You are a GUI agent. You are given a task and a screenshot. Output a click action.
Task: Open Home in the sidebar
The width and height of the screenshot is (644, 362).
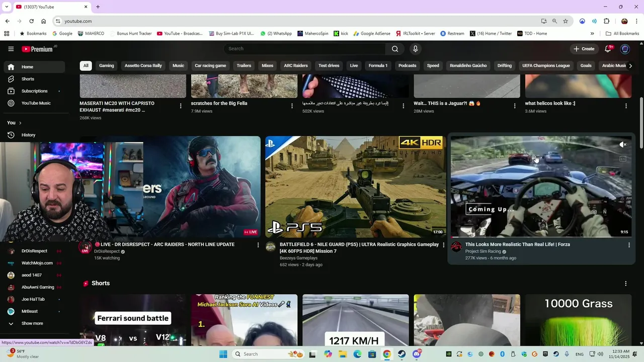click(x=34, y=67)
